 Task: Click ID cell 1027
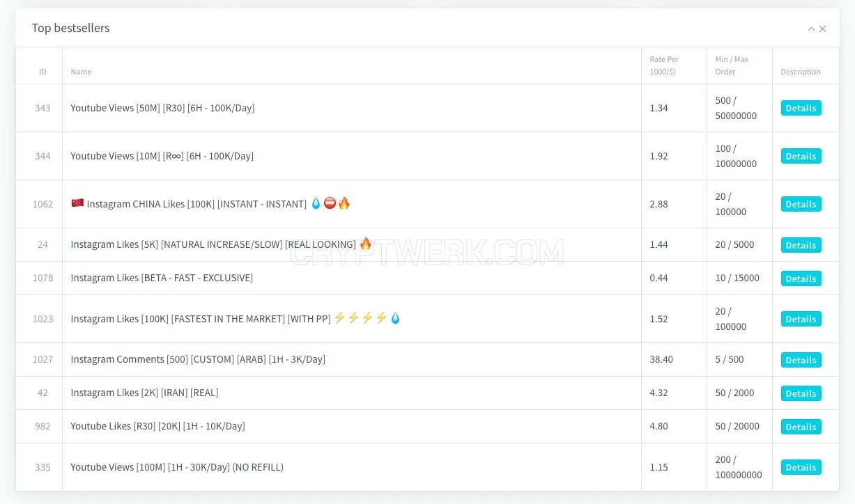43,359
